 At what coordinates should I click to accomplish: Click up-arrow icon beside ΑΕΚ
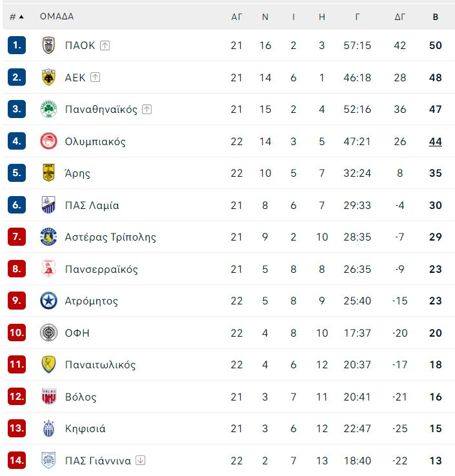(95, 77)
